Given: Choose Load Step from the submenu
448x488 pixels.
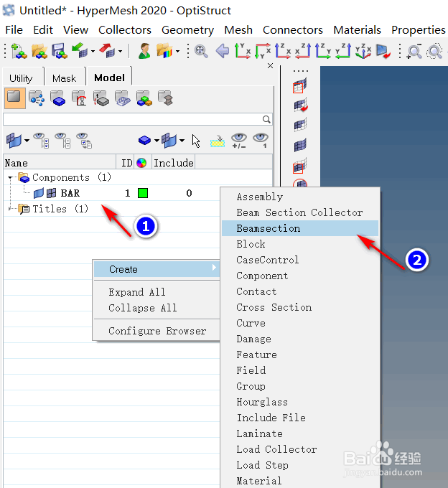Looking at the screenshot, I should (x=262, y=465).
